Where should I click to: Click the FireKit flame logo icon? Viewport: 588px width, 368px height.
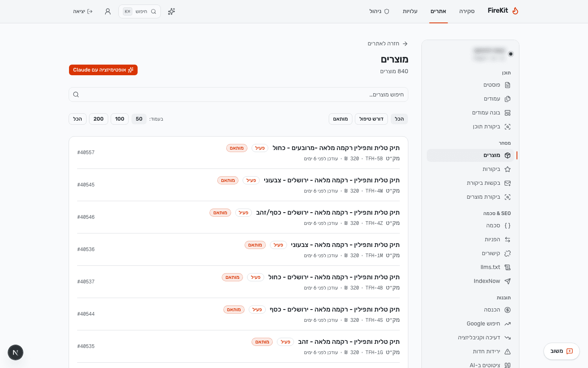point(515,11)
